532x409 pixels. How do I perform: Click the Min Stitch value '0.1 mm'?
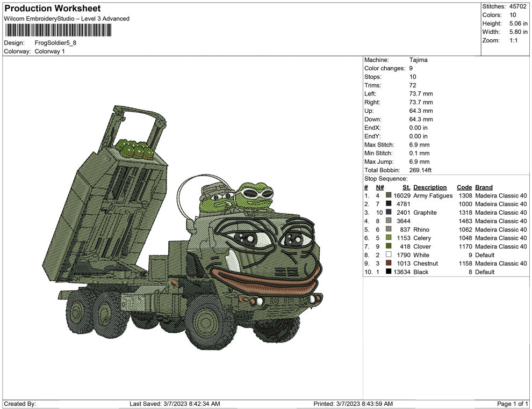(x=419, y=153)
